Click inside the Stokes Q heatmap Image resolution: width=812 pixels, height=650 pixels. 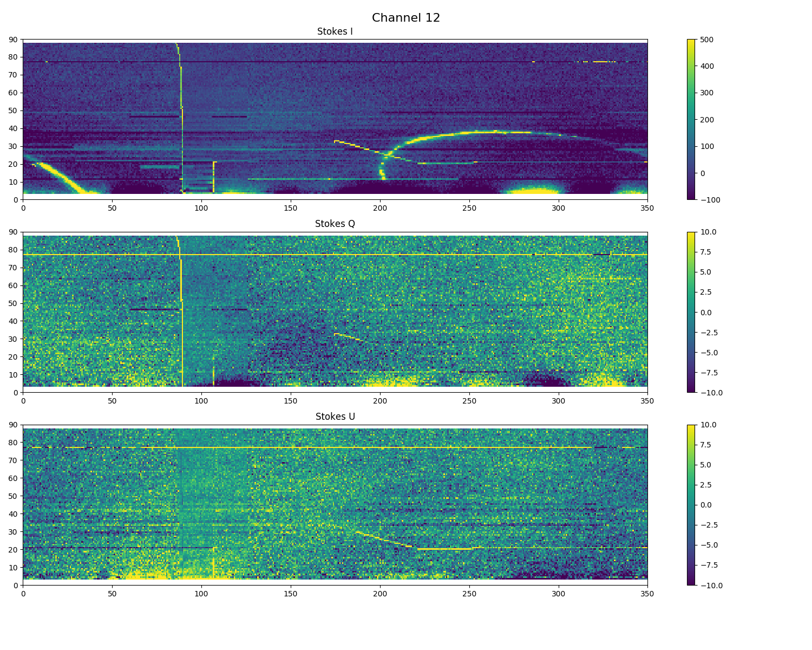pyautogui.click(x=335, y=312)
